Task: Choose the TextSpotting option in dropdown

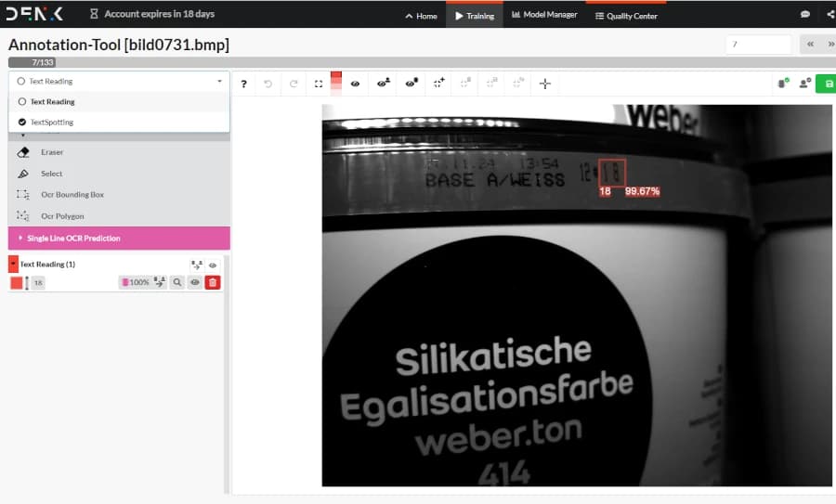Action: coord(51,123)
